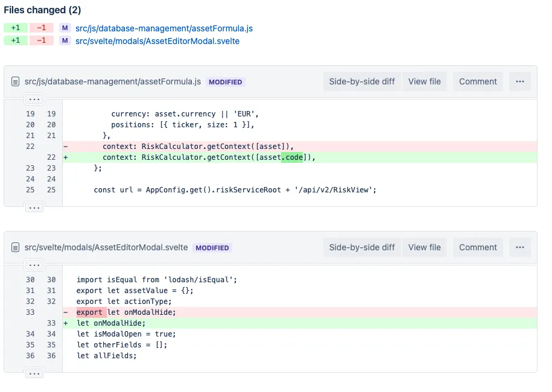Click the M modified badge for assetFormula.js

click(65, 28)
